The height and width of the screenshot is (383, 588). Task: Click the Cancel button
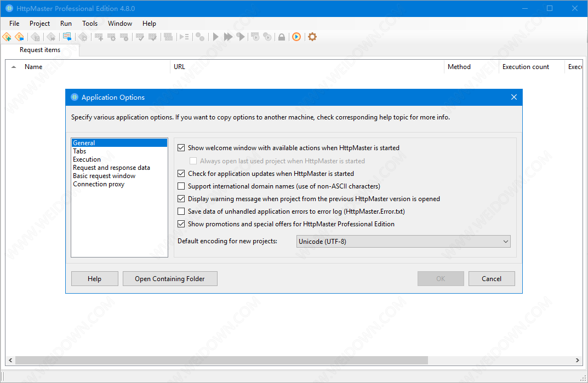[x=492, y=279]
